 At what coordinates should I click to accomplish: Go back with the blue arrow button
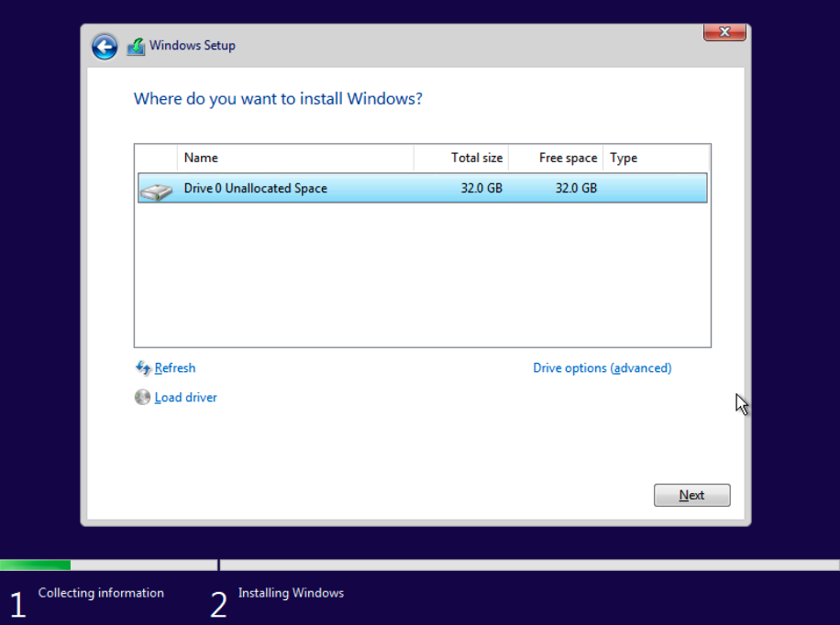[105, 47]
